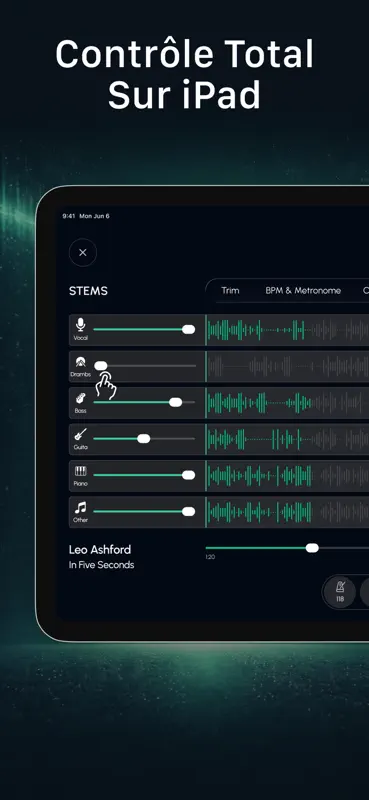Open the Trim tab
The height and width of the screenshot is (800, 369).
click(x=230, y=291)
